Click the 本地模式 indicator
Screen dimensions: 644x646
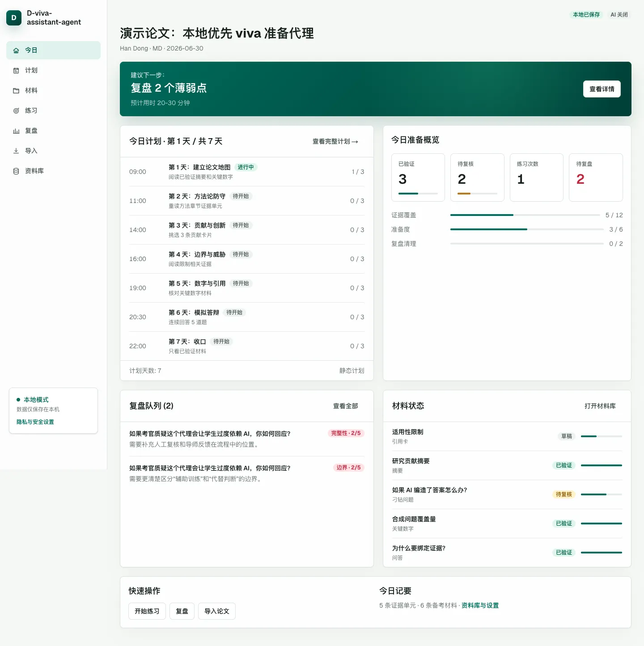point(33,400)
